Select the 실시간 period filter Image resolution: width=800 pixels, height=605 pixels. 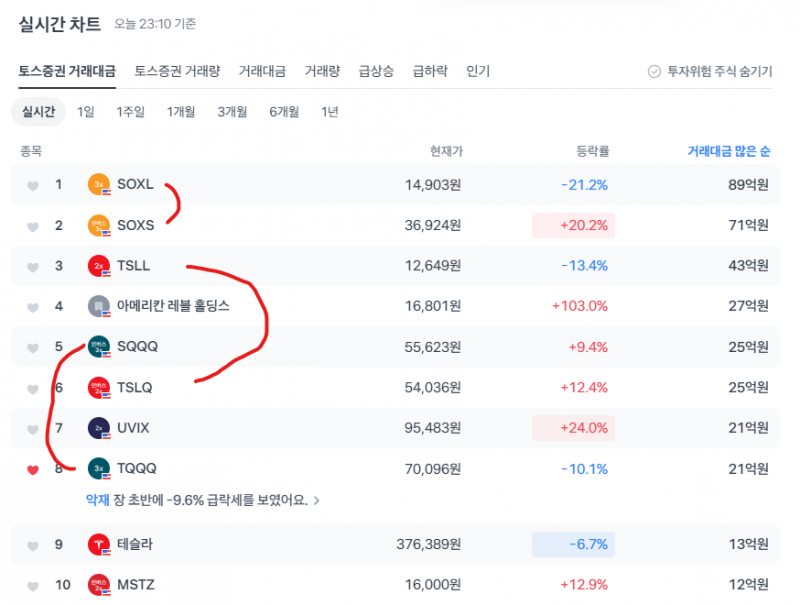point(38,112)
